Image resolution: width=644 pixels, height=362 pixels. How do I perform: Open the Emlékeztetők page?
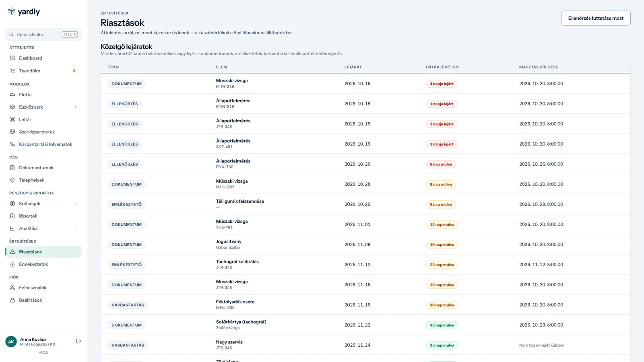point(43,264)
